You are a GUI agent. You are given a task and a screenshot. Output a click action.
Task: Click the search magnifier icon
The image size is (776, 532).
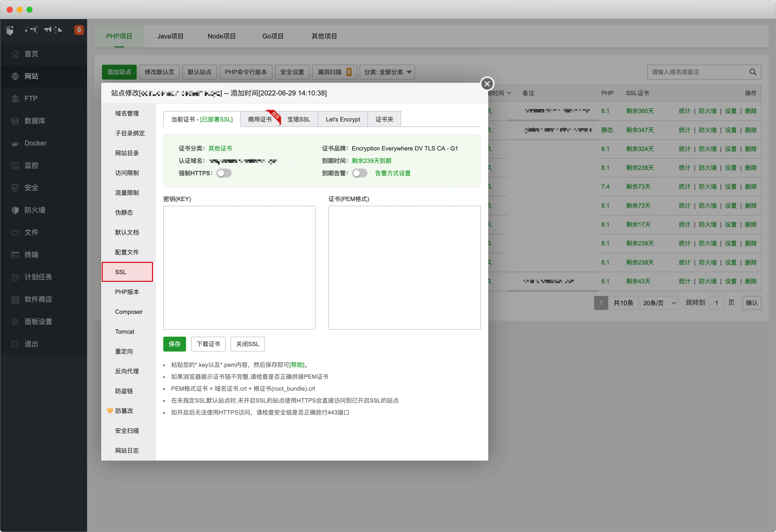point(753,72)
